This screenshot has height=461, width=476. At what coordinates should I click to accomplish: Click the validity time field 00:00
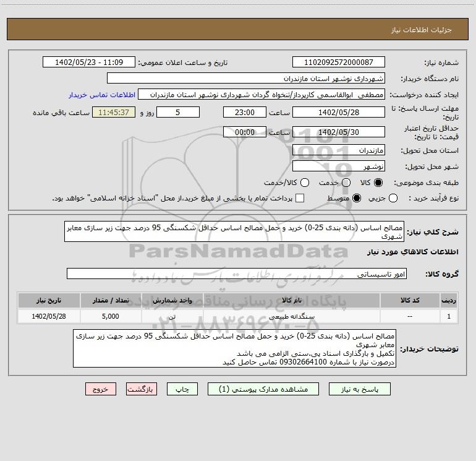point(245,132)
